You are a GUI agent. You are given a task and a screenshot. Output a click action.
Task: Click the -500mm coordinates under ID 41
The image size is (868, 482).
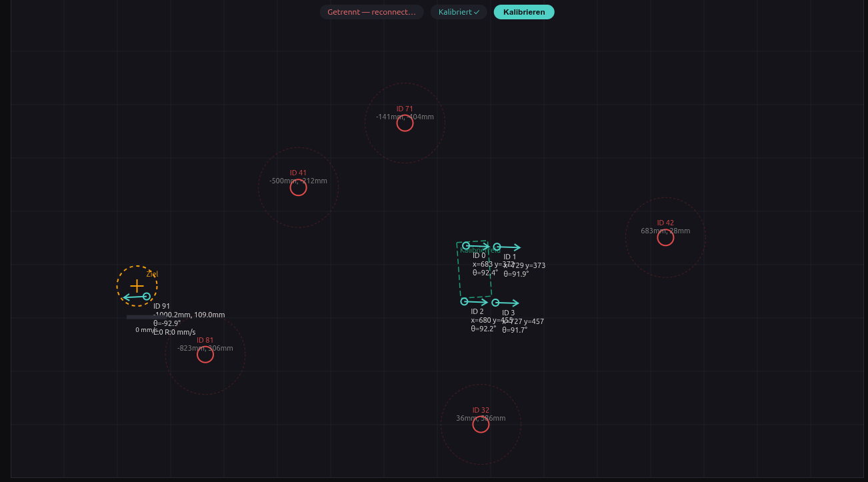pyautogui.click(x=298, y=181)
